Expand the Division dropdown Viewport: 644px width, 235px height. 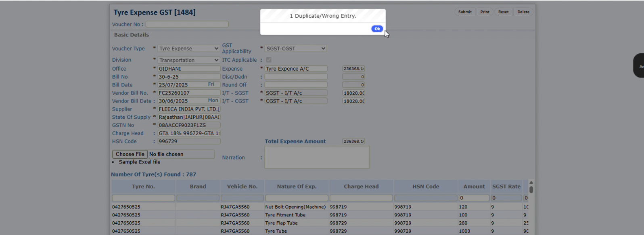click(x=188, y=60)
